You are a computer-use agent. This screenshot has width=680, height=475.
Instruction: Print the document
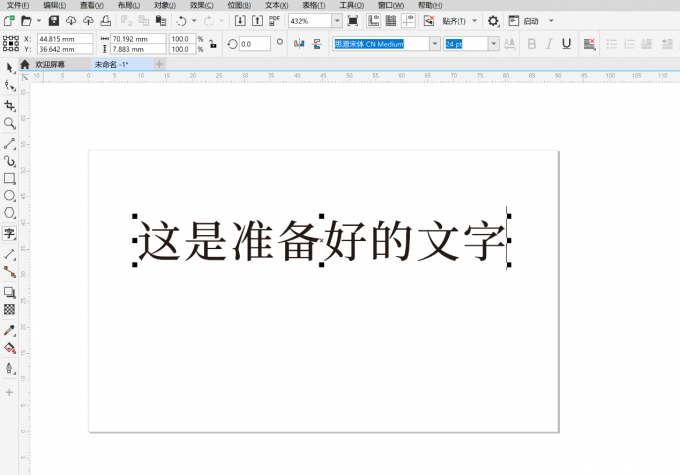tap(106, 21)
